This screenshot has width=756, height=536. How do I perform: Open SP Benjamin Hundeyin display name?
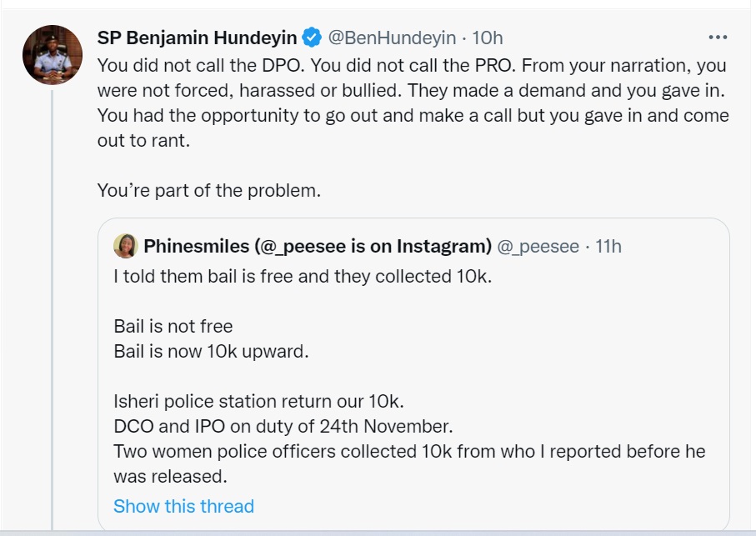coord(197,38)
